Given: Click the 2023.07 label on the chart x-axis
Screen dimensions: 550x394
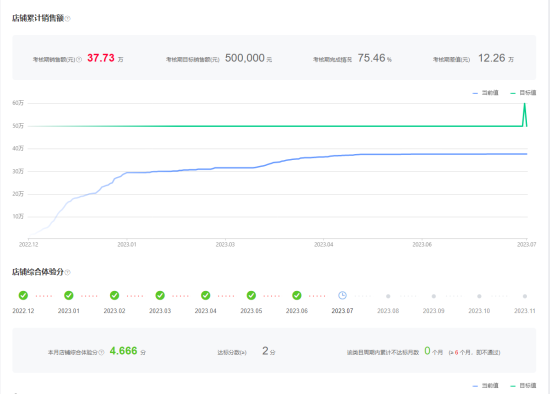Looking at the screenshot, I should [526, 245].
